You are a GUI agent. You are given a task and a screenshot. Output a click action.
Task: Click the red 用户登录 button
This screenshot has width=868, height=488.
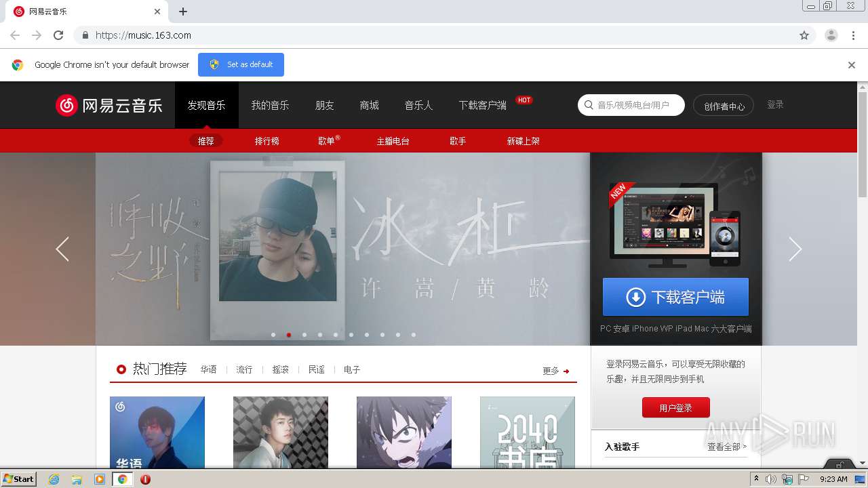676,407
